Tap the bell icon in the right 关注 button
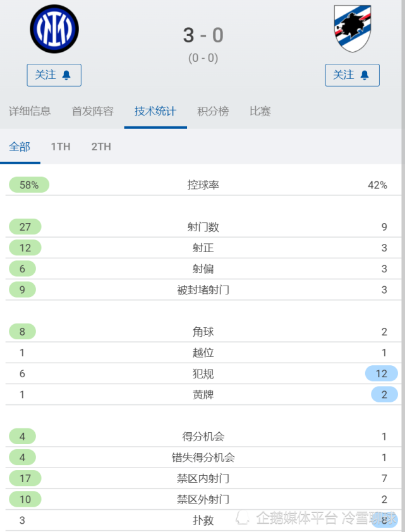Image resolution: width=405 pixels, height=532 pixels. 365,75
